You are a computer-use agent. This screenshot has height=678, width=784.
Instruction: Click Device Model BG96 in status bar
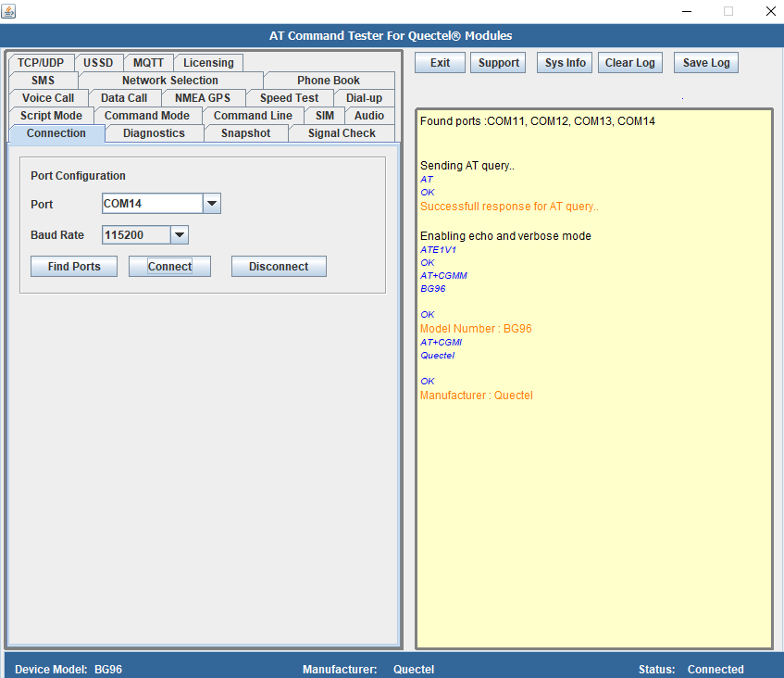tap(68, 670)
